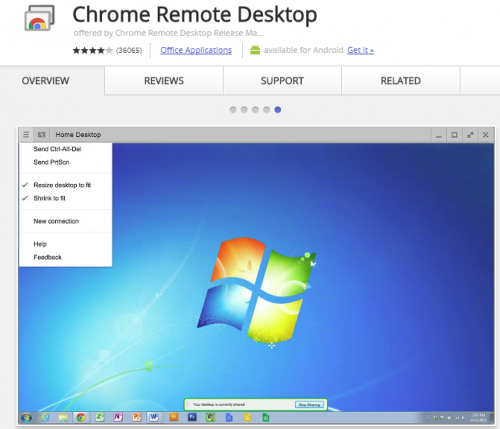The image size is (500, 429).
Task: Select the fifth carousel dot
Action: click(278, 110)
